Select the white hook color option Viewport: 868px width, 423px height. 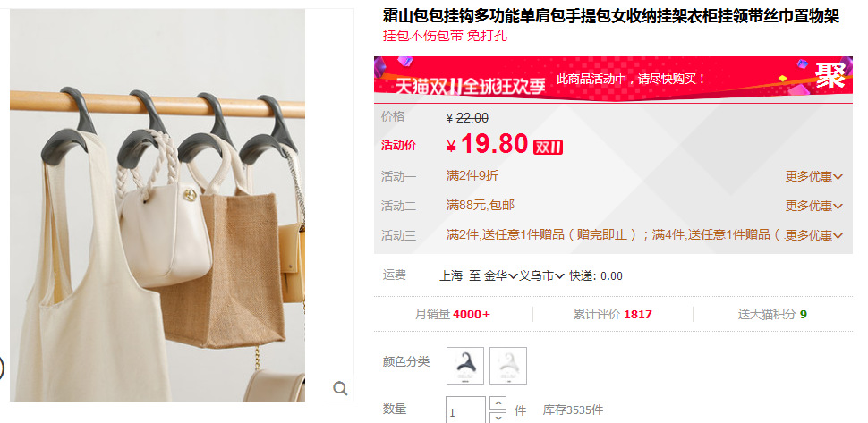[x=508, y=366]
